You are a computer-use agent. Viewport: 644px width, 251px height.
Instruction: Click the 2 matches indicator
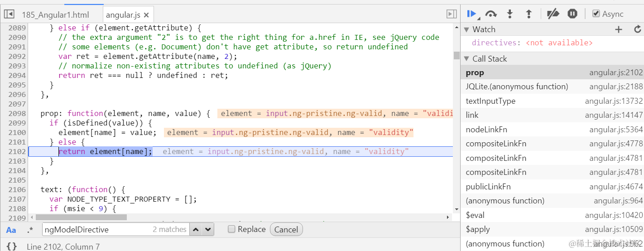[x=169, y=230]
